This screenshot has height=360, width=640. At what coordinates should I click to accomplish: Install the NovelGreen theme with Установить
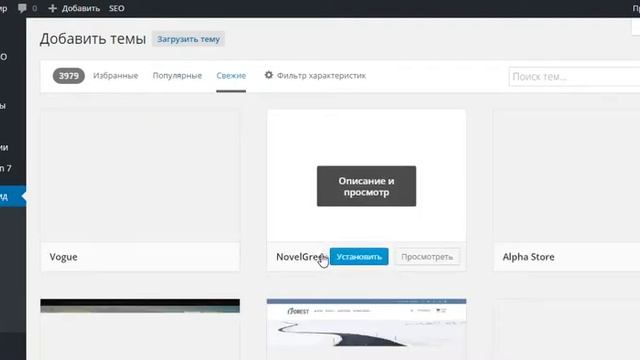359,257
